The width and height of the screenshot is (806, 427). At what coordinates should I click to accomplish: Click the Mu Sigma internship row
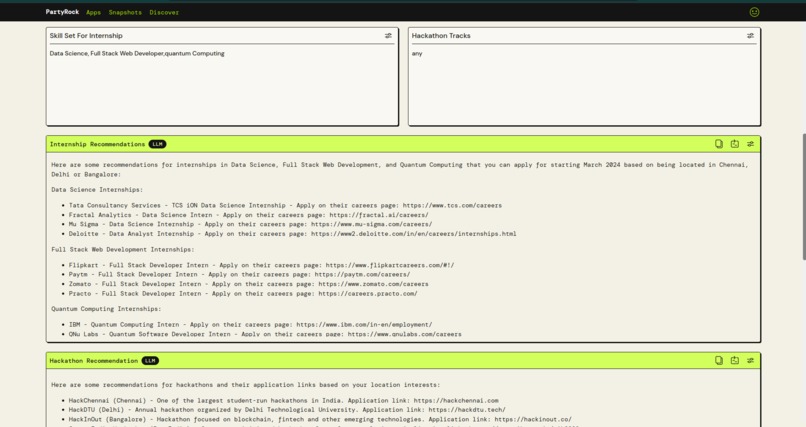coord(250,224)
